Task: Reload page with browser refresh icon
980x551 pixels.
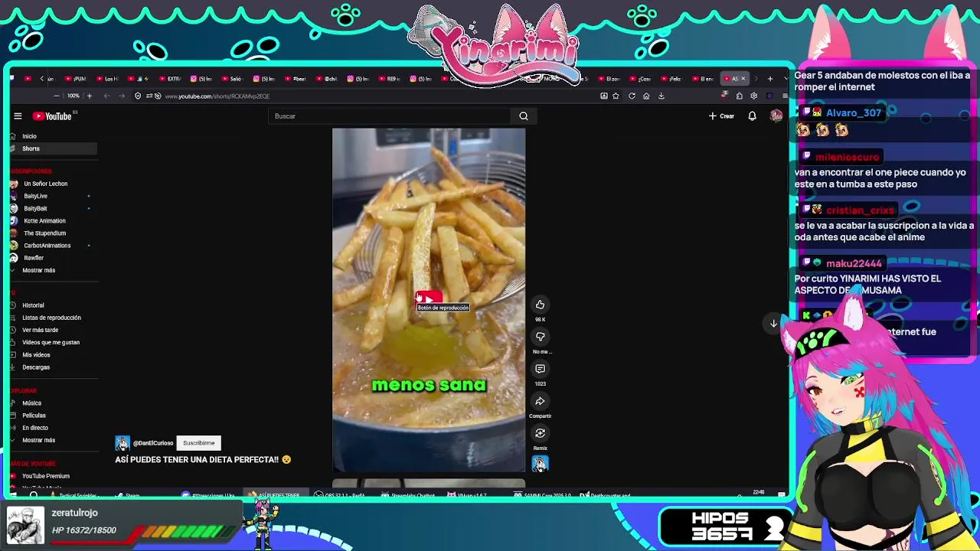Action: coord(632,96)
